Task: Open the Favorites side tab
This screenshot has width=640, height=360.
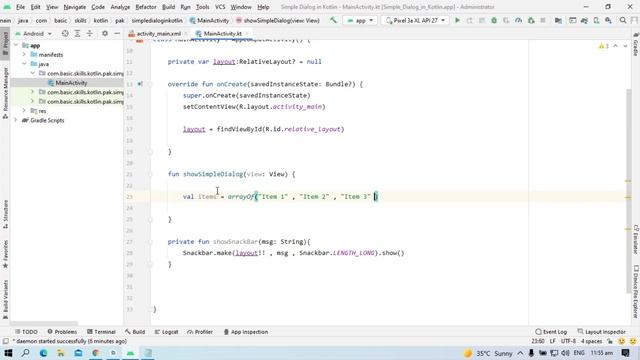Action: [x=5, y=254]
